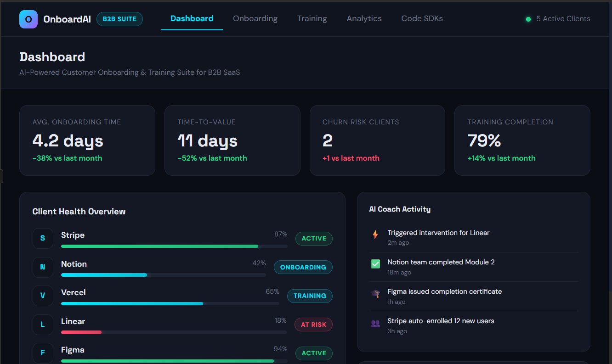Click the "-52% vs last month" text
This screenshot has height=364, width=612.
[x=212, y=158]
